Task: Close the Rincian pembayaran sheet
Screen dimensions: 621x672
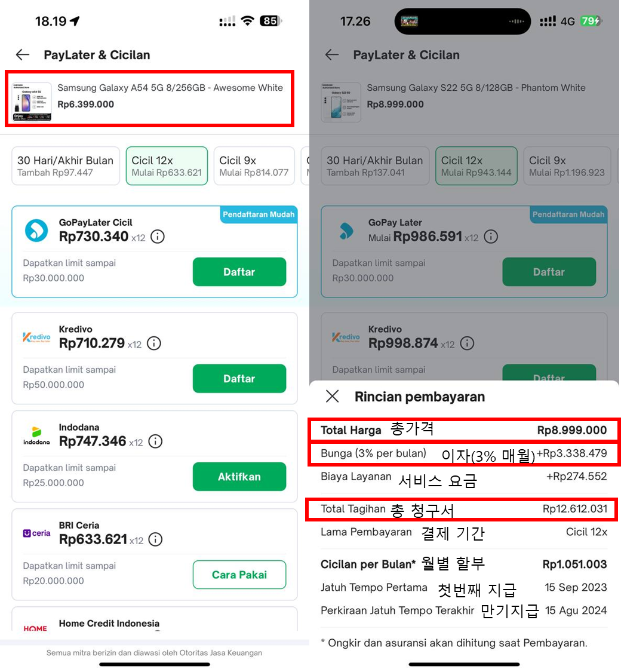Action: 333,396
